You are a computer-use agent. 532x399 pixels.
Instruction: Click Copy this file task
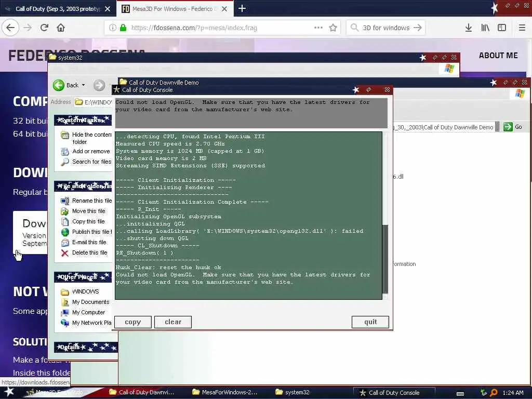coord(83,221)
